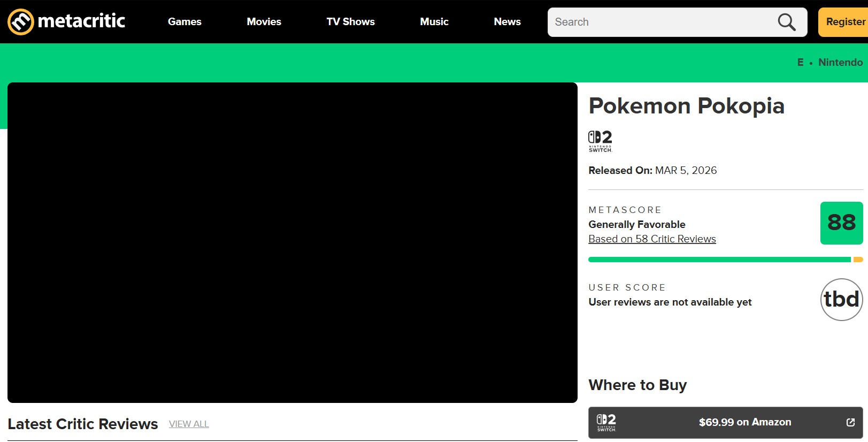The width and height of the screenshot is (868, 442).
Task: Open the Movies menu
Action: (264, 22)
